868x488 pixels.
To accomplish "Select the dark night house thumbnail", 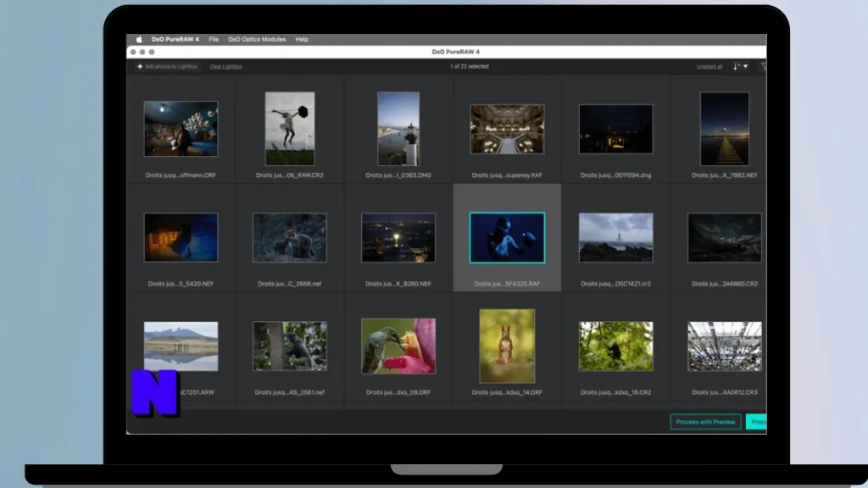I will 615,129.
